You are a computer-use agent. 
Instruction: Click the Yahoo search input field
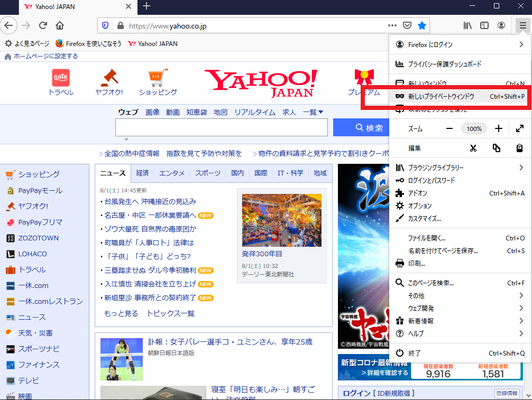tap(222, 127)
